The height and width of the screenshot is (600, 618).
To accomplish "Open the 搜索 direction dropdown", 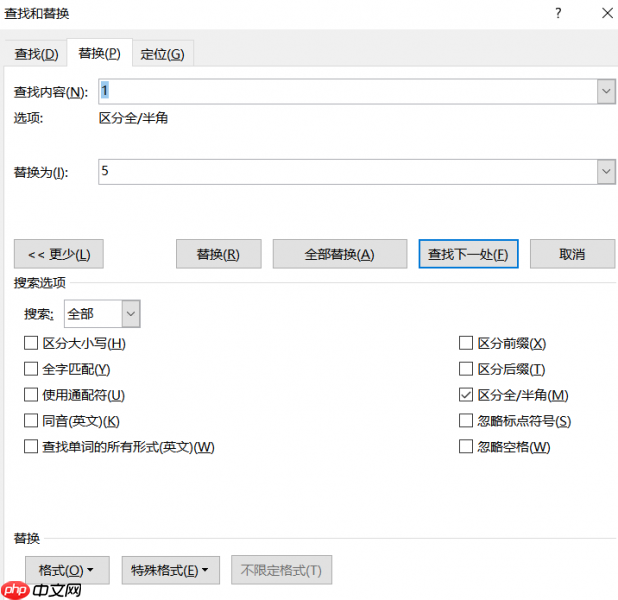I will (131, 314).
